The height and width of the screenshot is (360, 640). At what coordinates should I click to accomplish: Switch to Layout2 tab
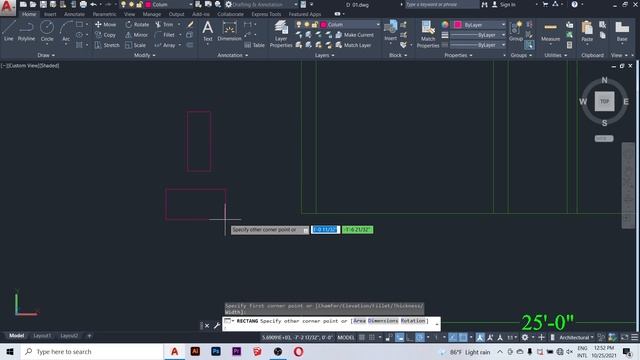coord(69,336)
